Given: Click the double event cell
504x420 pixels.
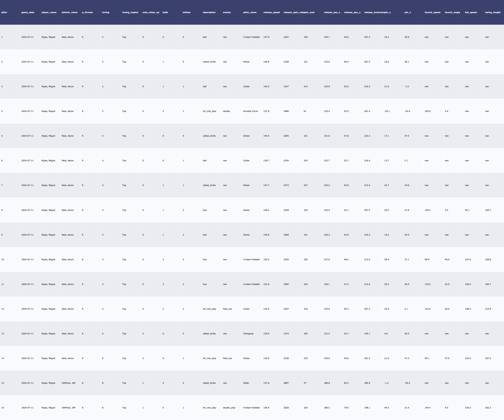Looking at the screenshot, I should [x=226, y=111].
